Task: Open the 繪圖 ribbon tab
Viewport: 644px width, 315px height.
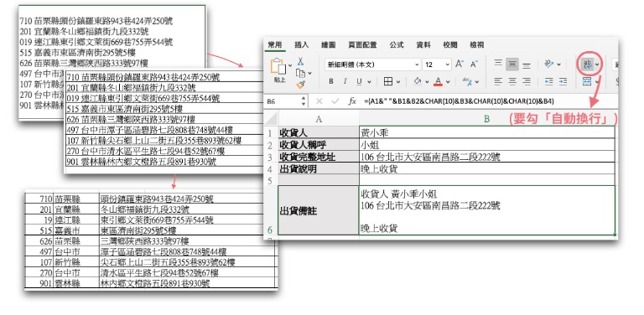Action: (329, 45)
